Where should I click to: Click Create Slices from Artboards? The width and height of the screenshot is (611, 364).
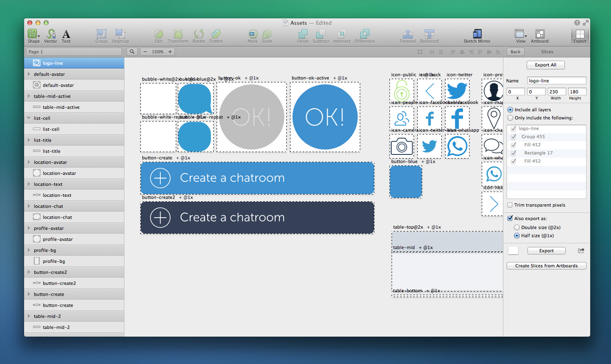tap(546, 266)
